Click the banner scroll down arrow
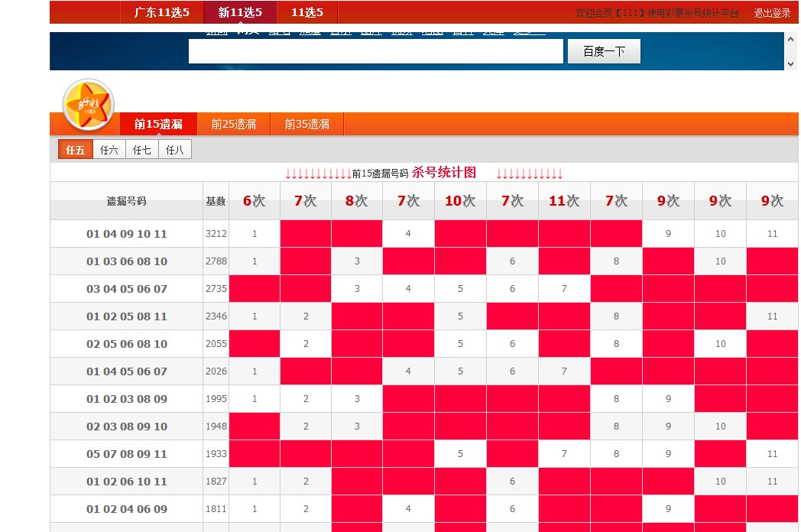801x532 pixels. coord(791,64)
